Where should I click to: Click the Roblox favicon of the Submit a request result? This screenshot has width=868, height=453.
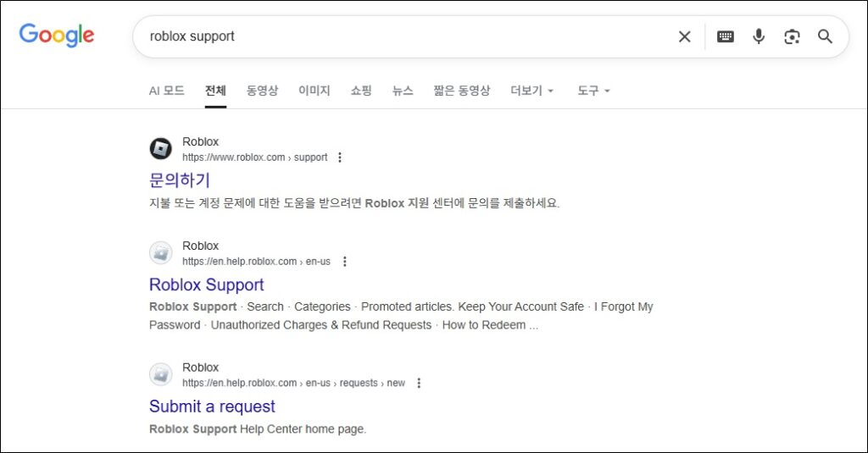[x=160, y=374]
